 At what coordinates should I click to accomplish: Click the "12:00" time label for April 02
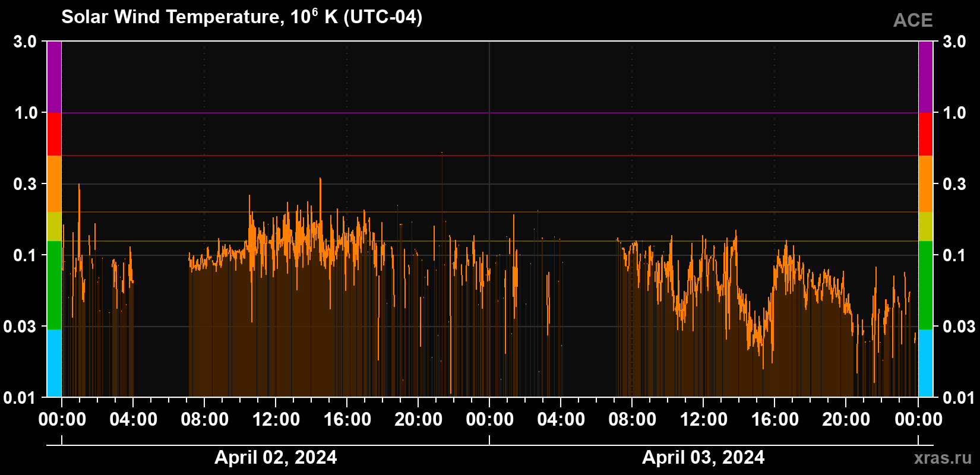point(276,420)
